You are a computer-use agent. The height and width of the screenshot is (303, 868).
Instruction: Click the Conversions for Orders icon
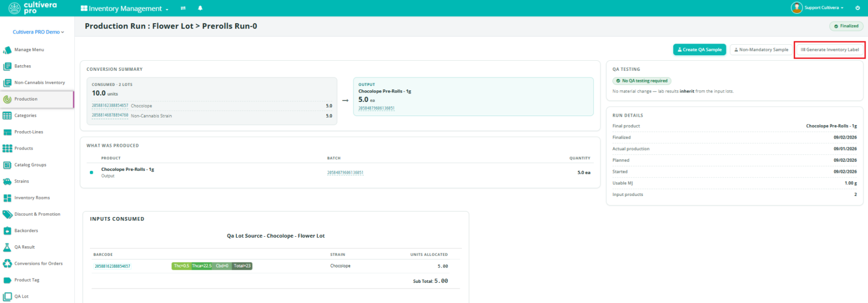7,264
